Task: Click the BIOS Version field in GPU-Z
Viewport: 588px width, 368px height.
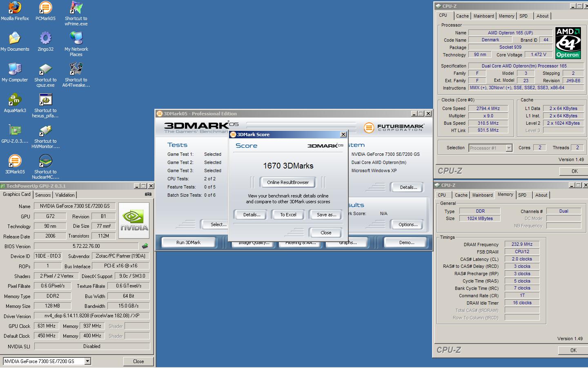Action: click(x=86, y=246)
